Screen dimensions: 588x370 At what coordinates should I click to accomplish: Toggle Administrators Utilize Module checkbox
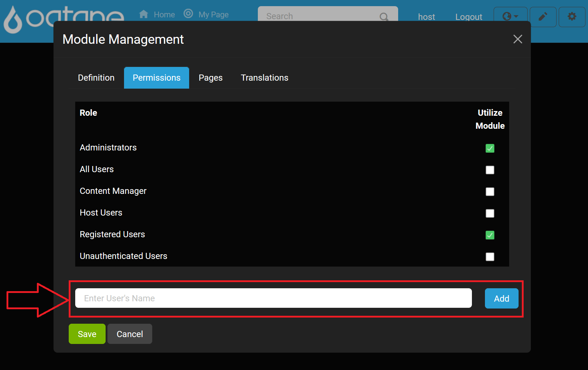tap(490, 148)
